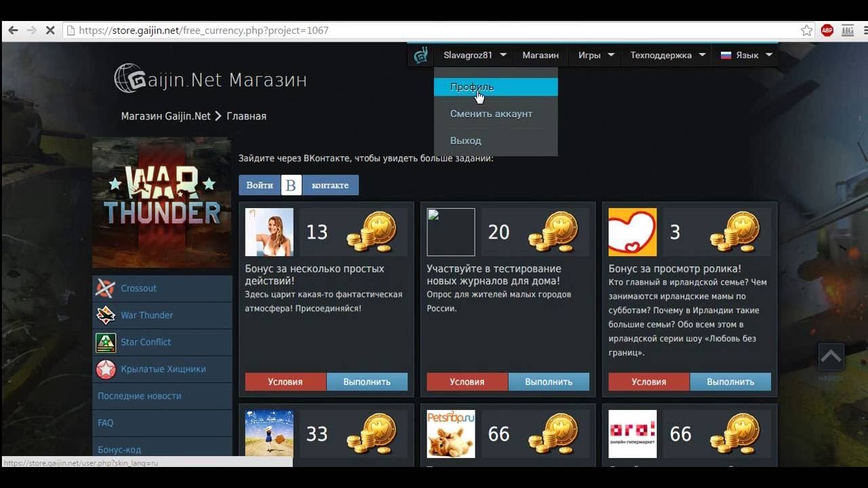Open the Язык language dropdown
Viewport: 868px width, 488px height.
coord(747,55)
